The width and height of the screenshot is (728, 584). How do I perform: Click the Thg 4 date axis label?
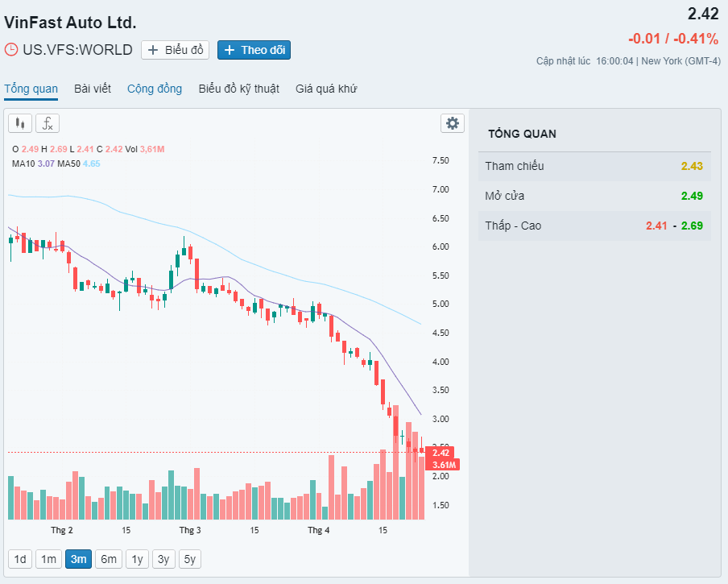(x=319, y=530)
